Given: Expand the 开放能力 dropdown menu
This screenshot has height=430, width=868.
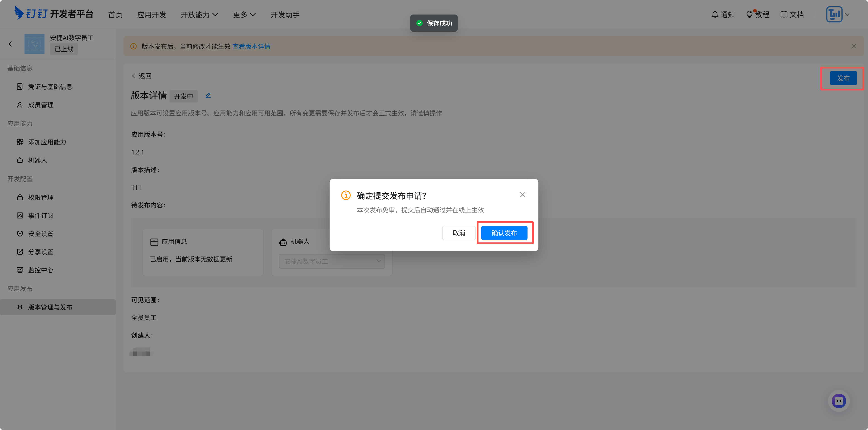Looking at the screenshot, I should click(x=200, y=15).
